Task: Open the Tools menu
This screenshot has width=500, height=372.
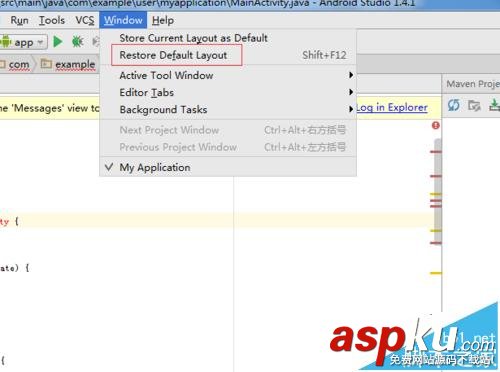Action: coord(52,20)
